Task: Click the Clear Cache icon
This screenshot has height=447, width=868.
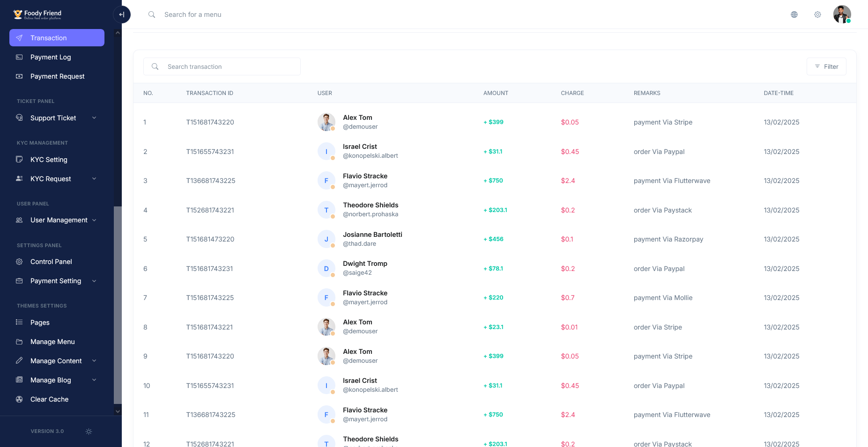Action: 19,399
